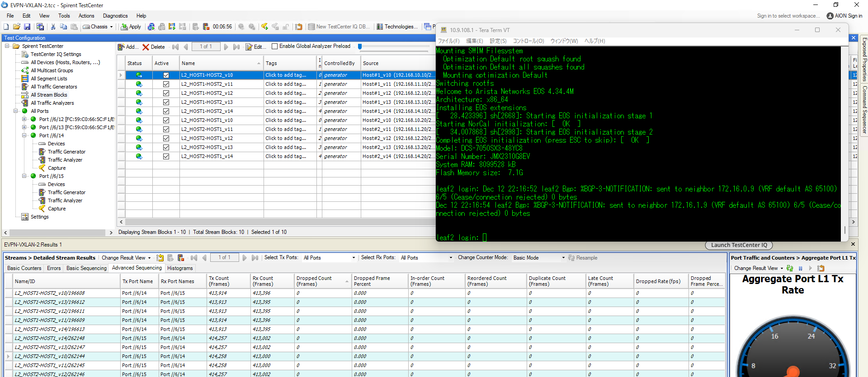Open the Traffic Generator under Port //6/14
This screenshot has height=377, width=868.
pyautogui.click(x=66, y=152)
